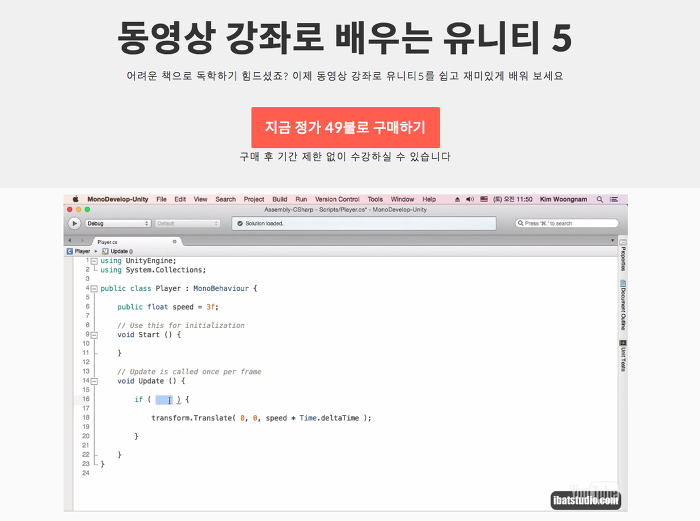Click the Player class icon in breadcrumb
The image size is (700, 521).
coord(70,251)
